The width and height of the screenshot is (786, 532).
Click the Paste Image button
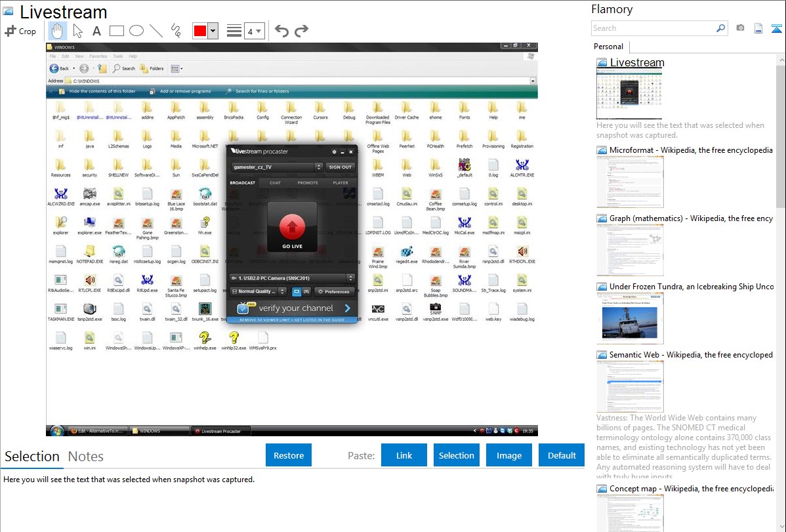click(508, 455)
